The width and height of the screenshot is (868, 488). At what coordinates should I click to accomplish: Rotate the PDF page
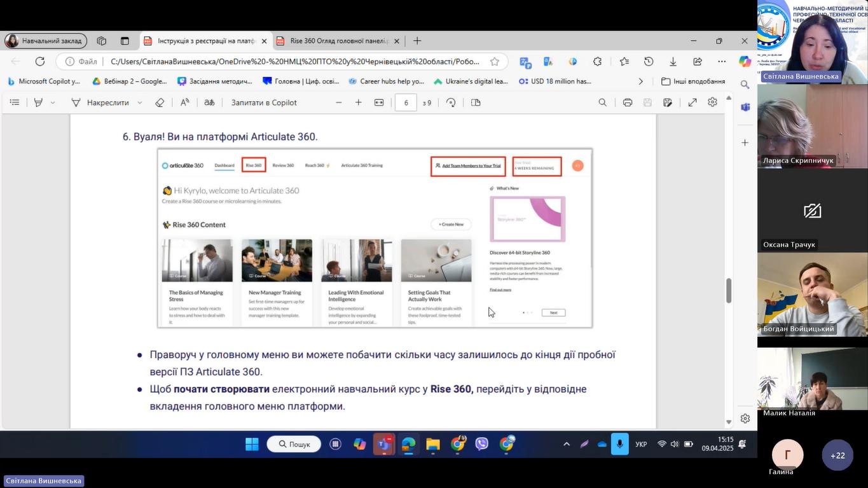[451, 102]
